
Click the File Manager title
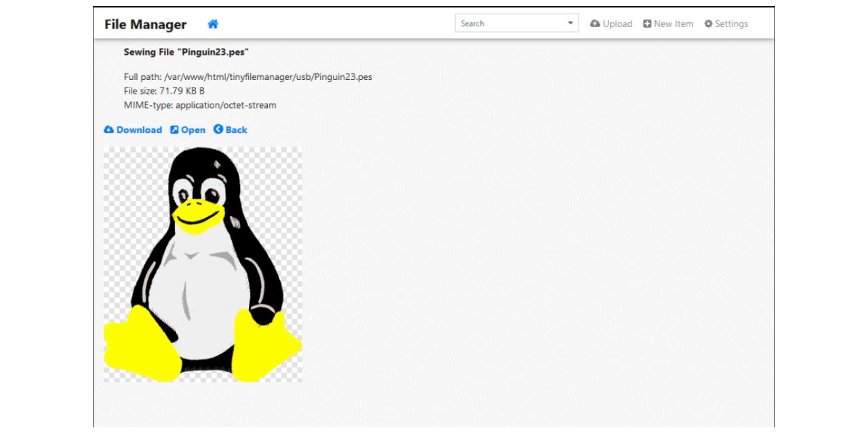coord(145,24)
